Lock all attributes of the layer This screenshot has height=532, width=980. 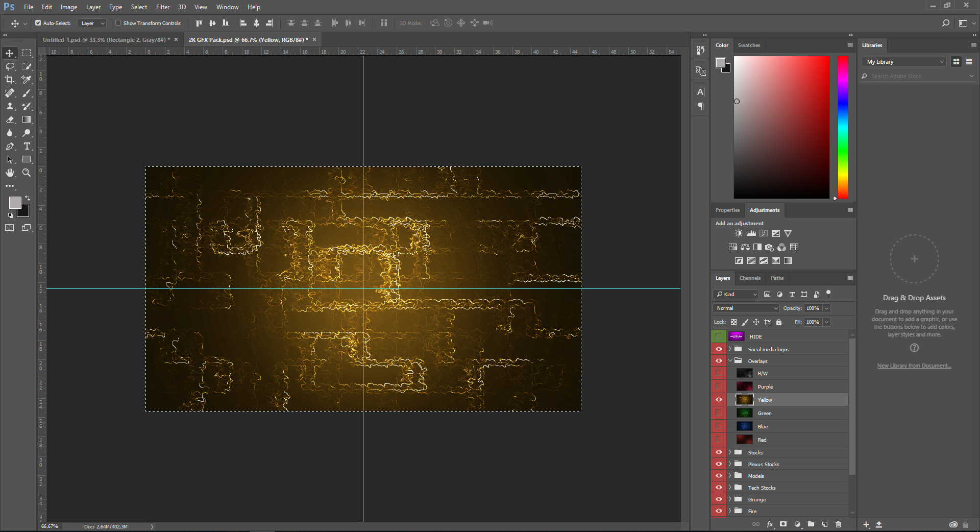tap(779, 322)
